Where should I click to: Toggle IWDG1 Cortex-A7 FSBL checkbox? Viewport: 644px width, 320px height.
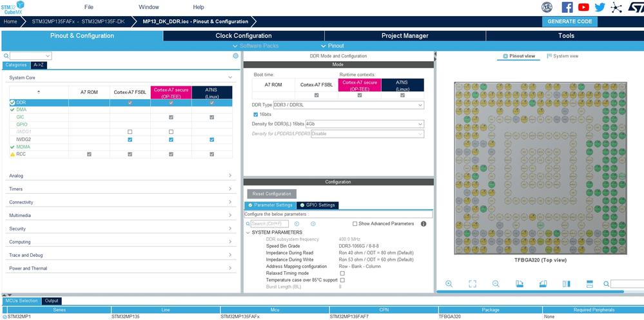130,132
